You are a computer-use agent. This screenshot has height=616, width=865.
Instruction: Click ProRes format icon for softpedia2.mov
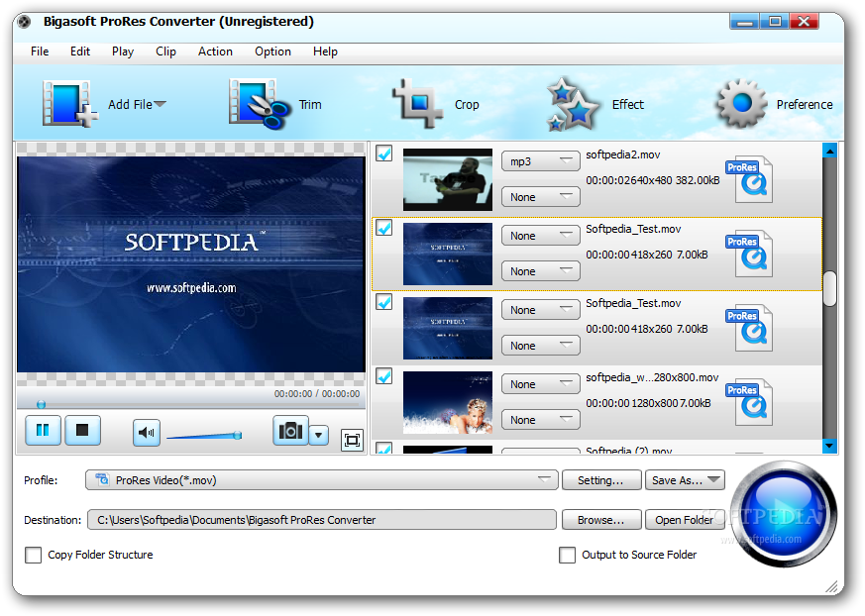749,178
